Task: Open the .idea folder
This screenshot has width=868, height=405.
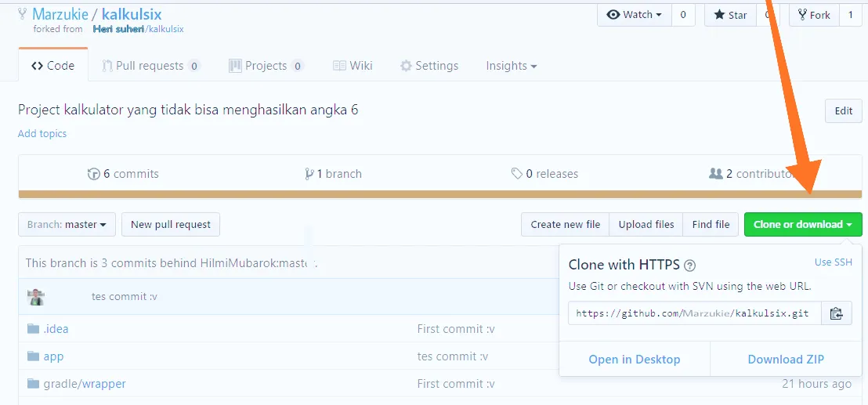Action: pos(56,329)
